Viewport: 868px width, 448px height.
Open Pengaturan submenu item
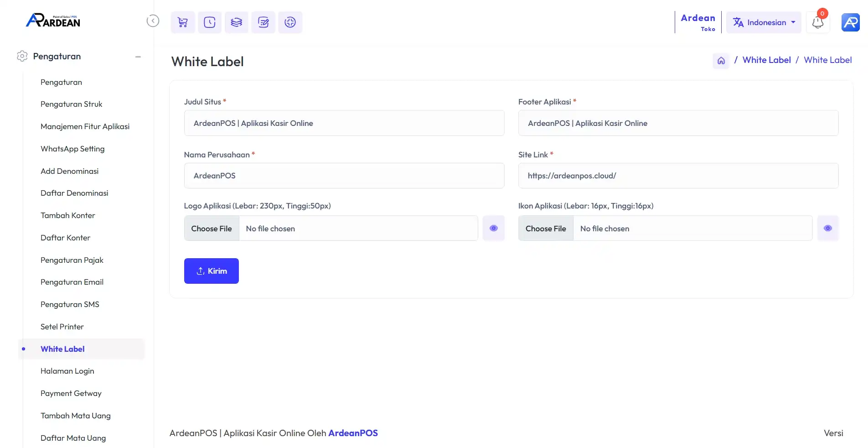tap(61, 82)
